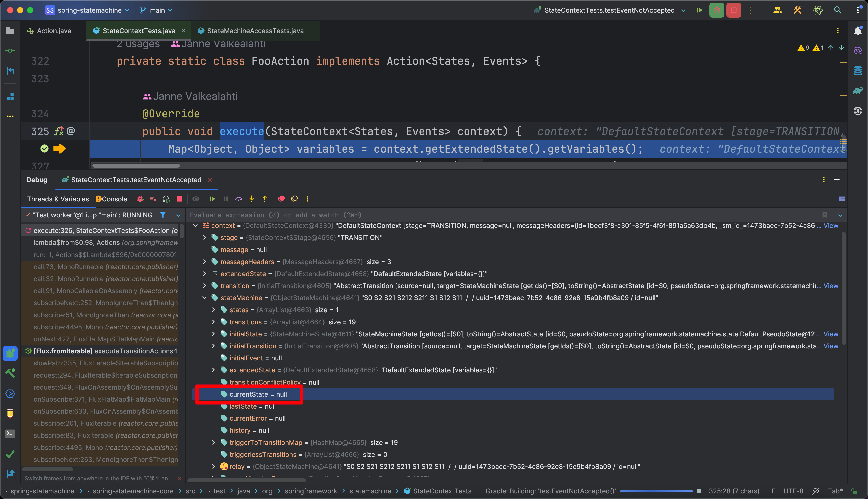Click the editor horizontal scrollbar

tap(136, 166)
